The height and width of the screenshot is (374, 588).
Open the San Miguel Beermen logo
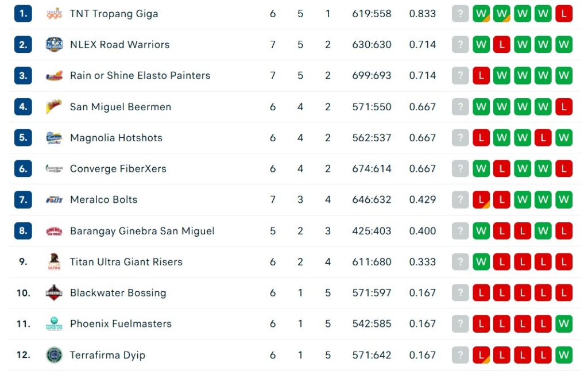(53, 106)
